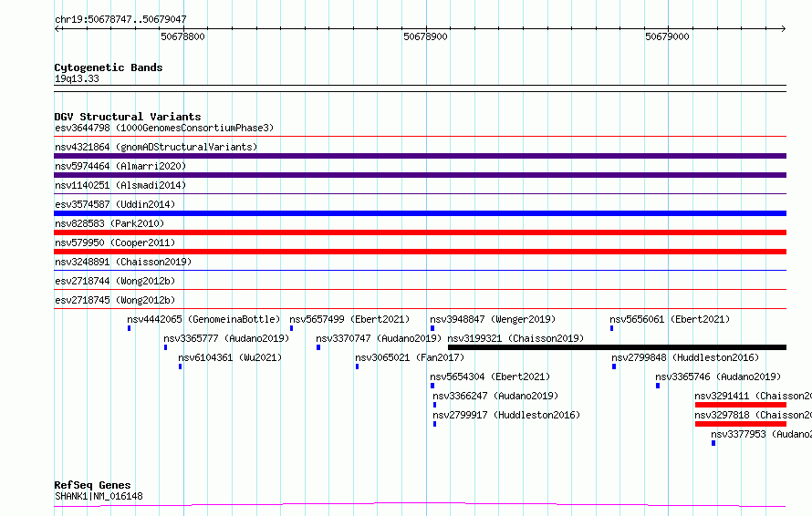Click the right arrow of the ruler
The width and height of the screenshot is (812, 516).
pyautogui.click(x=783, y=28)
